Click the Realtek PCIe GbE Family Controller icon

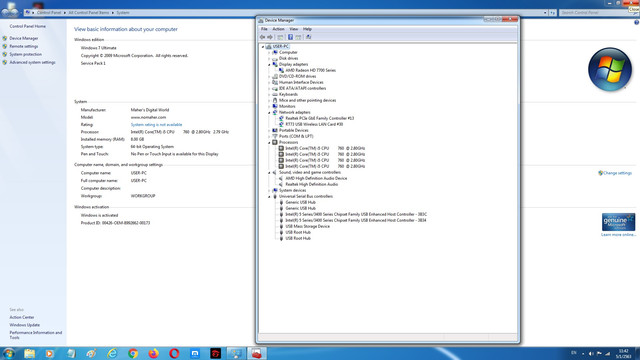(281, 118)
